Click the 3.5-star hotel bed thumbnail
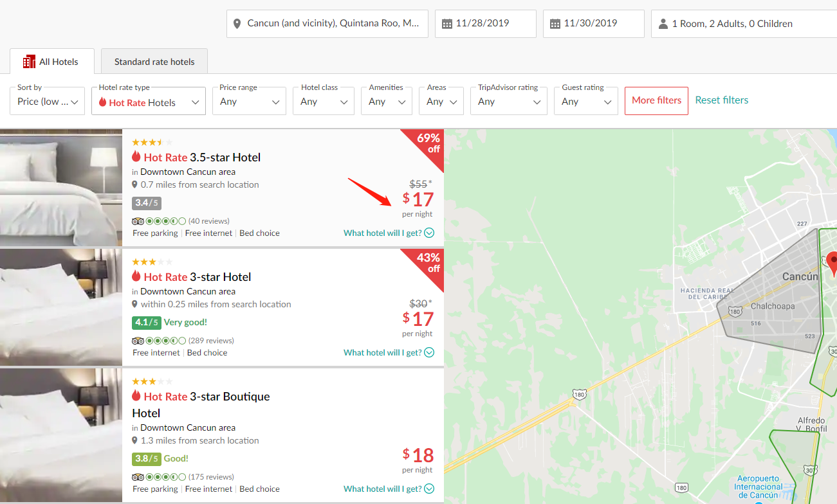The width and height of the screenshot is (837, 504). [x=61, y=188]
